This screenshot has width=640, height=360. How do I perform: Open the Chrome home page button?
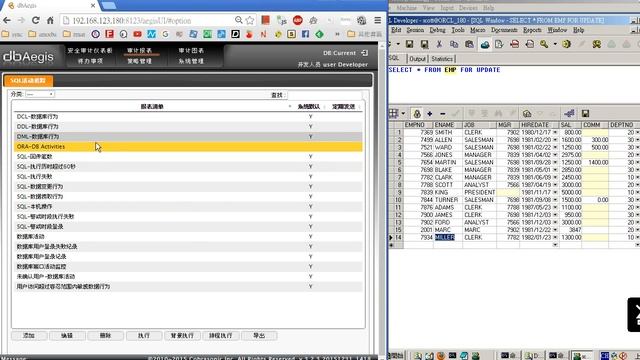50,20
